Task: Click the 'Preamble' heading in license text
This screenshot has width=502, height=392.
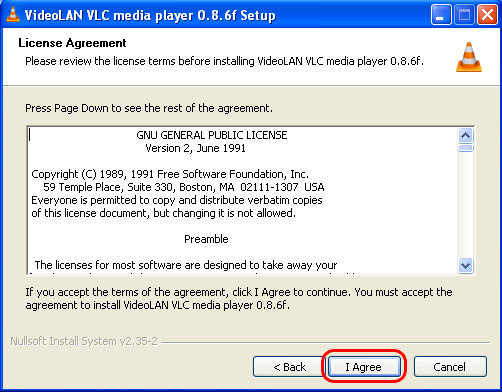Action: tap(206, 239)
